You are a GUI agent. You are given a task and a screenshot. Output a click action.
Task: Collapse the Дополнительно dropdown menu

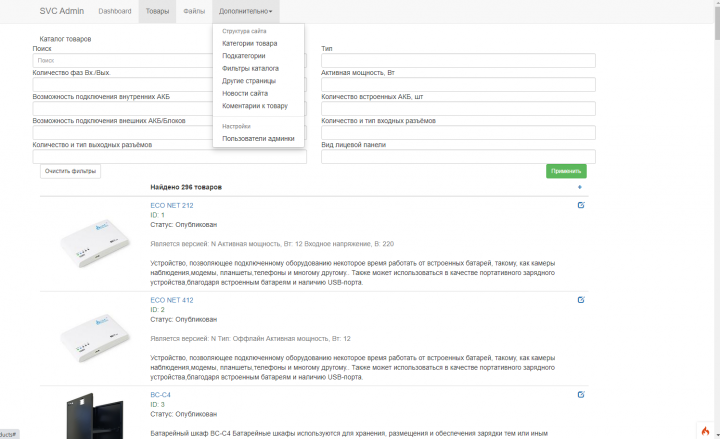tap(245, 11)
